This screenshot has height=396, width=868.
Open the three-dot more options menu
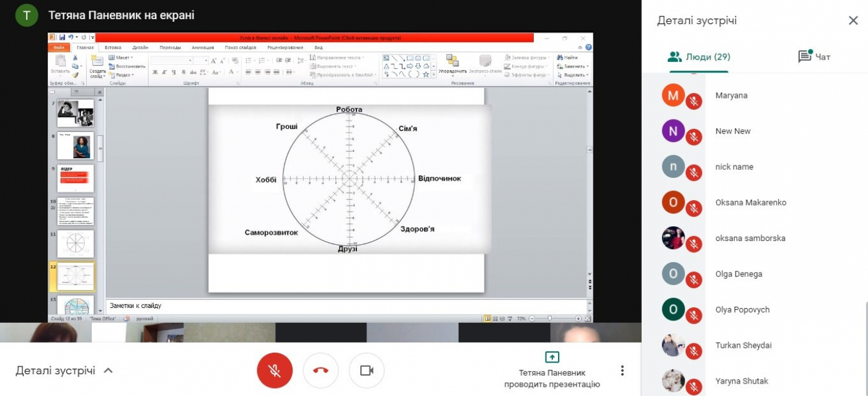622,371
